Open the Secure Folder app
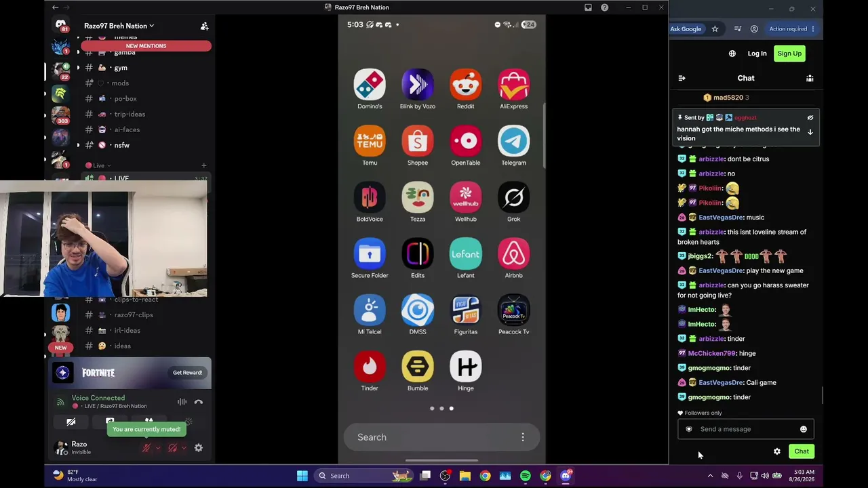The width and height of the screenshot is (868, 488). 370,254
